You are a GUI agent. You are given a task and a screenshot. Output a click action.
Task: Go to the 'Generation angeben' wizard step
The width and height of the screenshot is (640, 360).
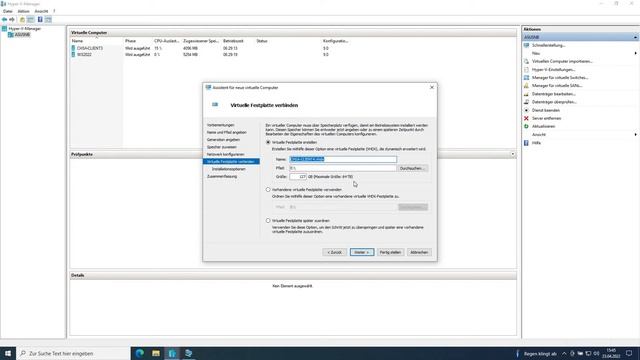point(223,140)
